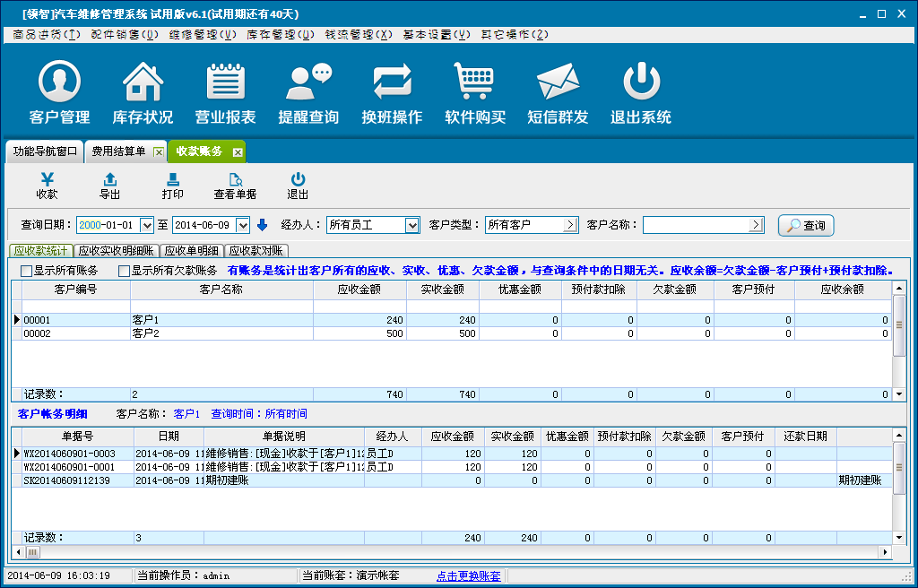This screenshot has width=918, height=588.
Task: Click the 库存状况 house icon
Action: click(143, 83)
